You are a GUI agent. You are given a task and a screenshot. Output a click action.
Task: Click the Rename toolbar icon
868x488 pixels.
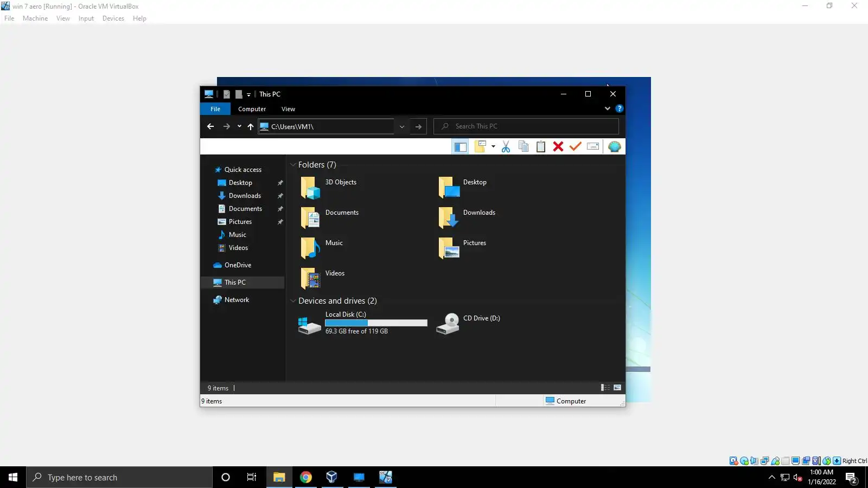[593, 146]
